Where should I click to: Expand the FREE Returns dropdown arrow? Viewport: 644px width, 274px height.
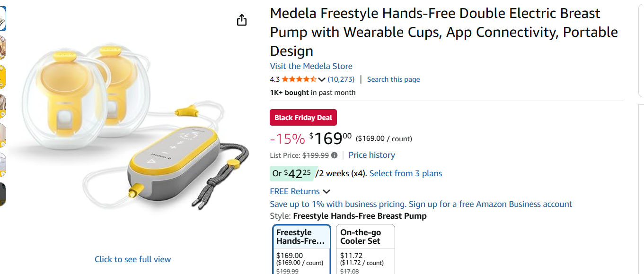(326, 192)
